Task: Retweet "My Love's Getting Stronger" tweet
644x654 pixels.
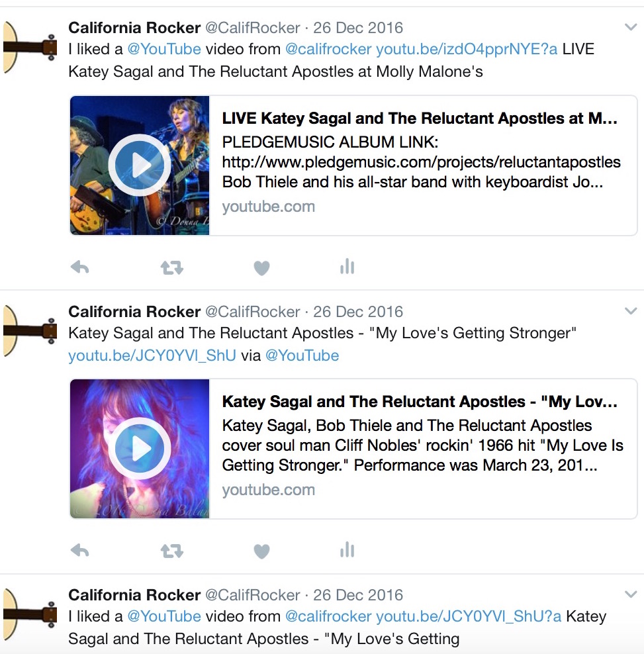Action: click(172, 551)
